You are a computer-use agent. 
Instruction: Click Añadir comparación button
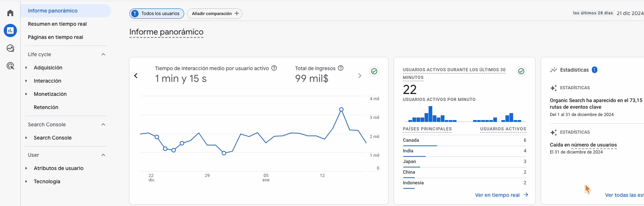tap(215, 14)
